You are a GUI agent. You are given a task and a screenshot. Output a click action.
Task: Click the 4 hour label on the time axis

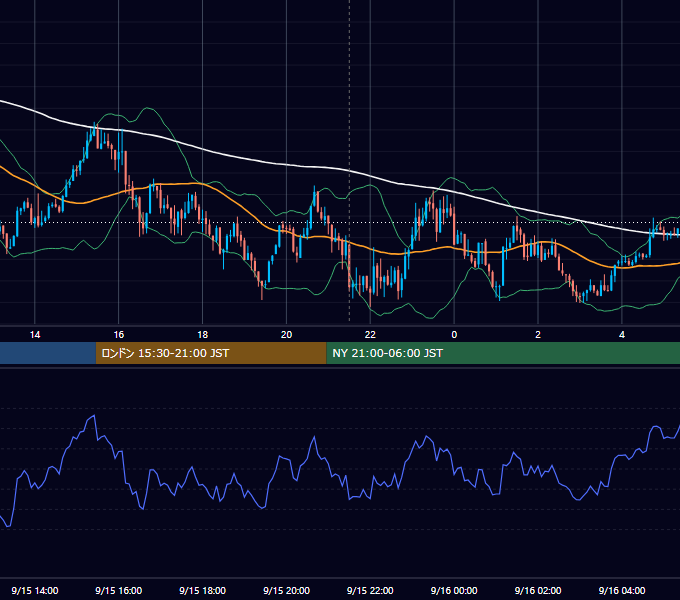622,335
